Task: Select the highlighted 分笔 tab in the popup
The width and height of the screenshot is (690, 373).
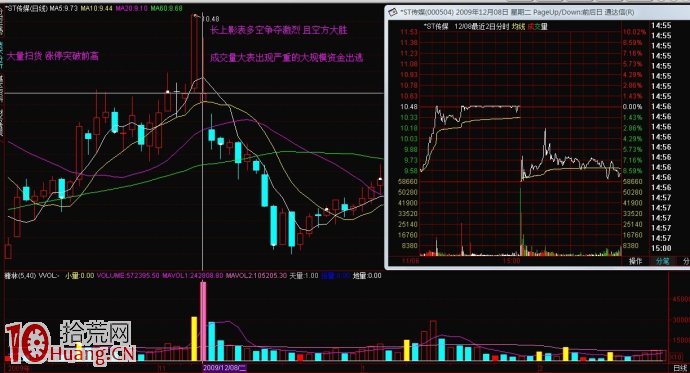Action: coord(662,261)
